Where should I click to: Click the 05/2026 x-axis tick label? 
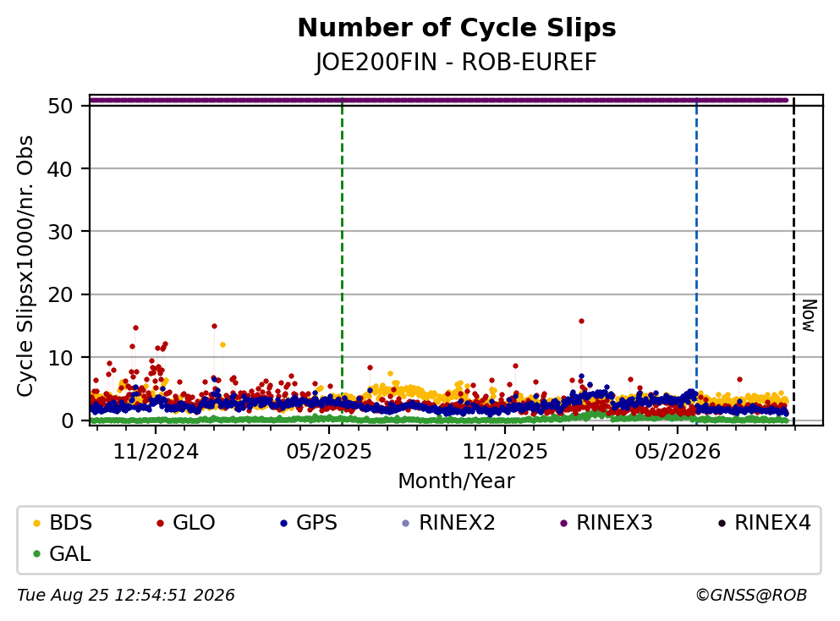678,452
